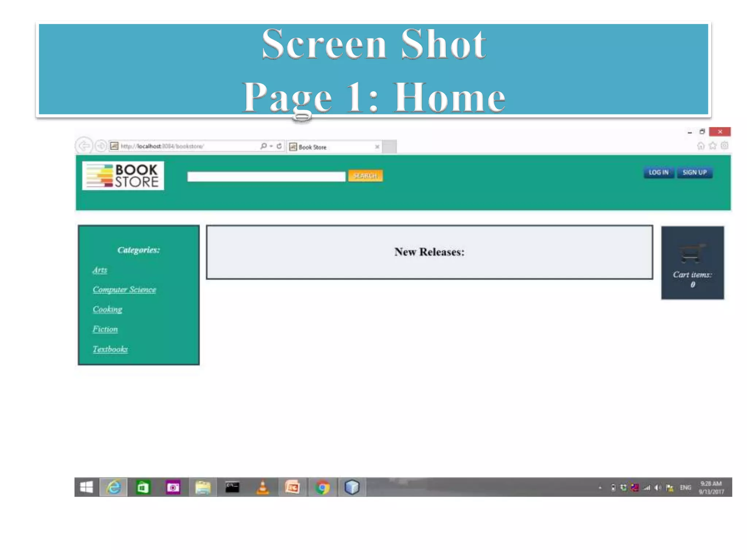Viewport: 747px width, 560px height.
Task: Click the LOG IN button
Action: coord(658,172)
